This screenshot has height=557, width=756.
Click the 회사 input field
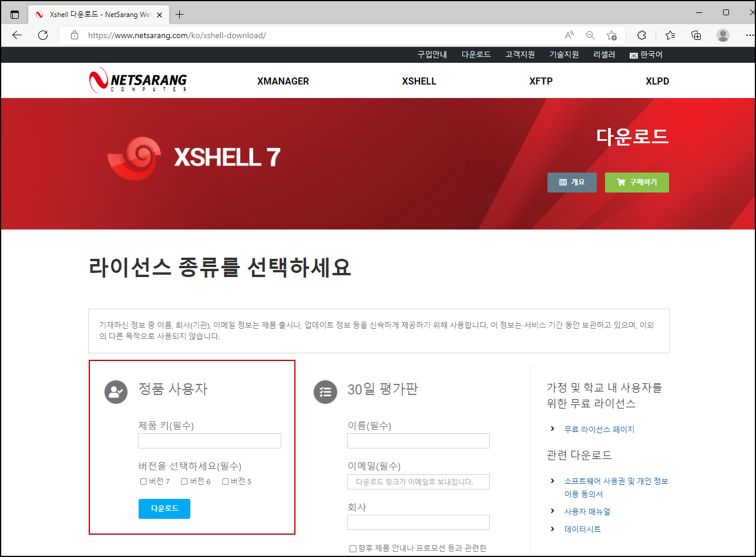pos(418,522)
